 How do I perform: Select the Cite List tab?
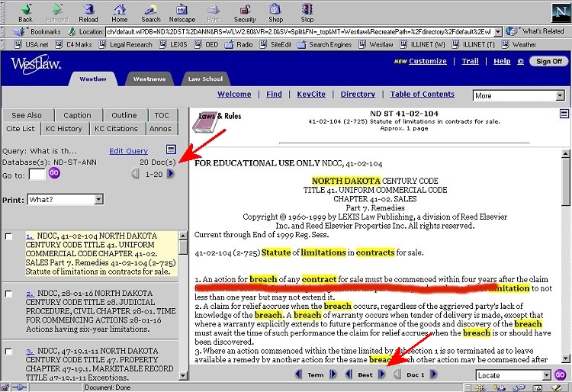pos(21,129)
